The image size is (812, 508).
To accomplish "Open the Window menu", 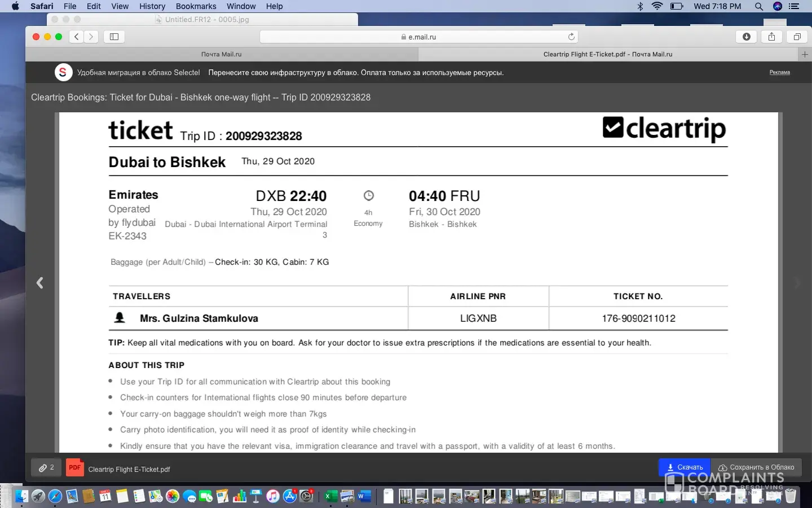I will pyautogui.click(x=241, y=6).
